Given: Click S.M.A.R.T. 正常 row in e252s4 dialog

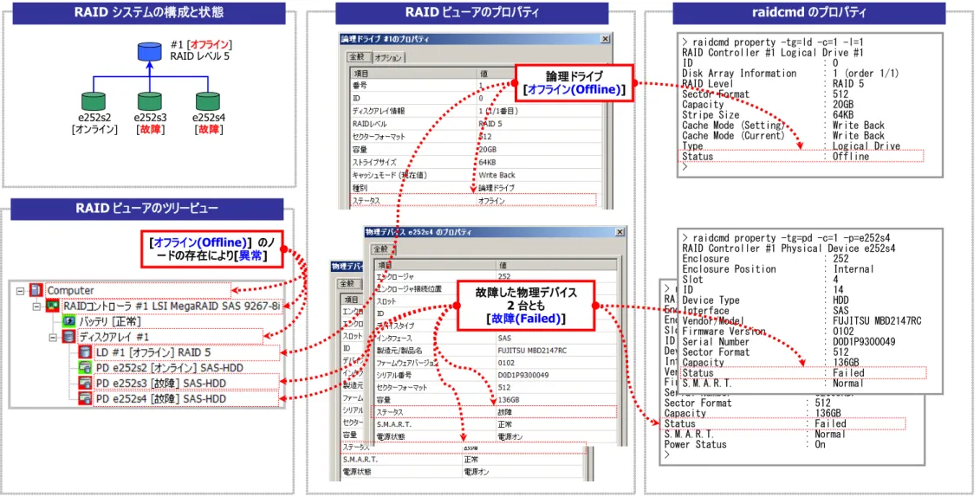Looking at the screenshot, I should coord(496,424).
